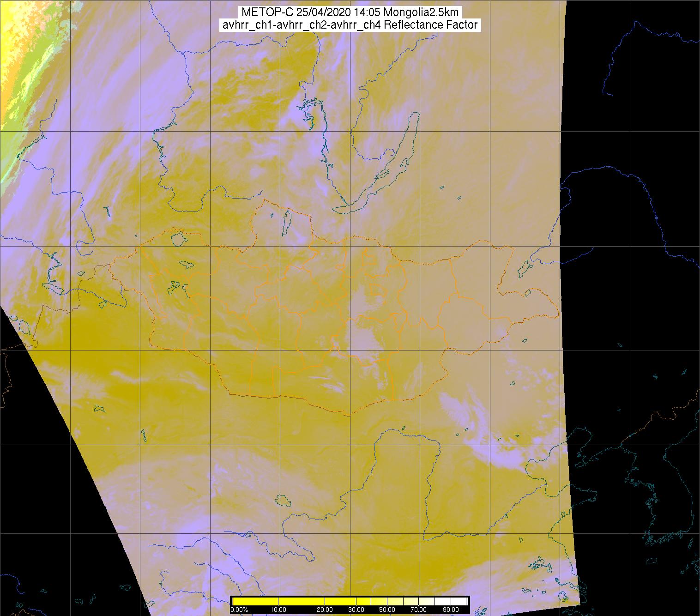This screenshot has width=700, height=616.
Task: Click the "50.00" label on the color scale
Action: coord(387,610)
